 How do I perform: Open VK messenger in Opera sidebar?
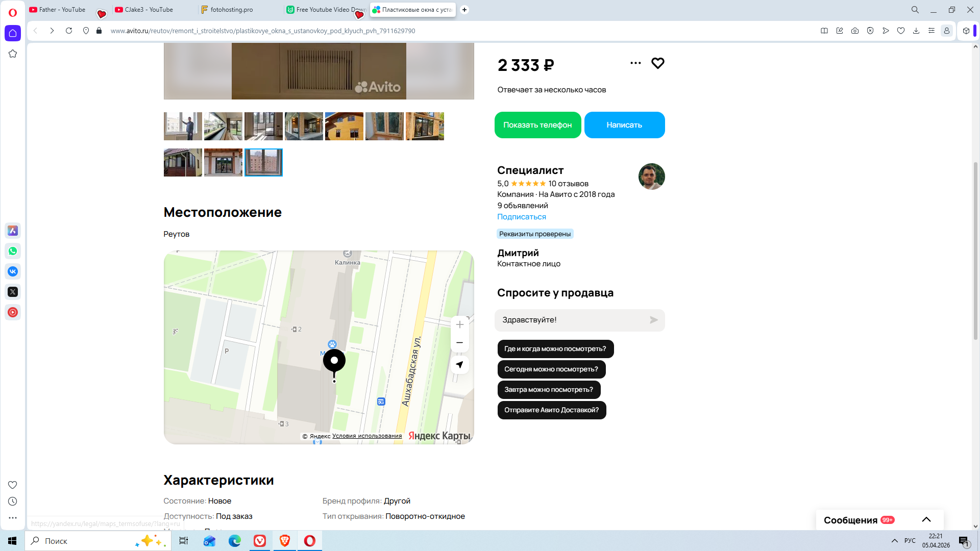pos(13,271)
